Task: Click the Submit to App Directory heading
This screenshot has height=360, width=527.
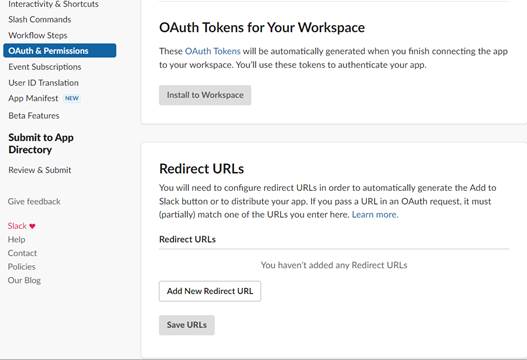Action: coord(41,144)
